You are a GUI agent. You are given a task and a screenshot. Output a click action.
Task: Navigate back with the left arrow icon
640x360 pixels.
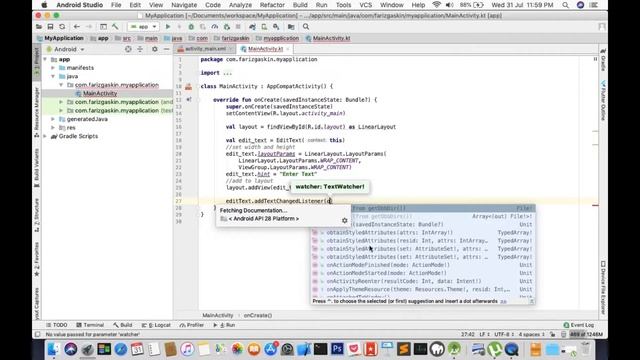(77, 27)
